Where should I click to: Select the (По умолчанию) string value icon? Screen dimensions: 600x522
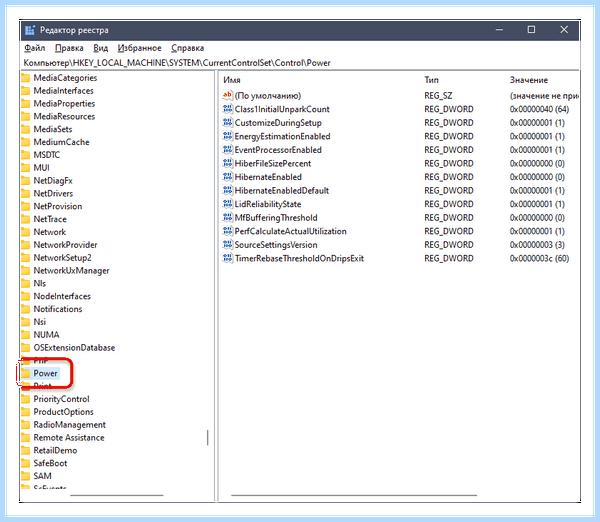pos(227,95)
